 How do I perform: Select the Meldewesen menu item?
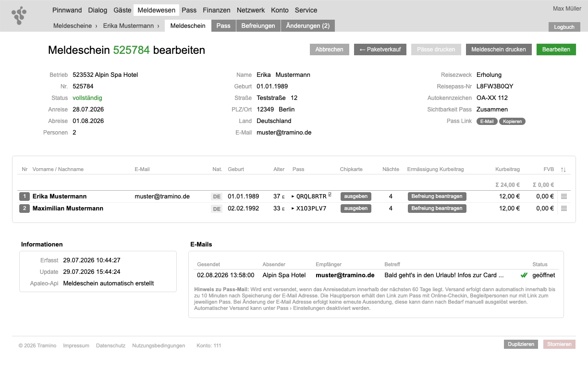[156, 10]
